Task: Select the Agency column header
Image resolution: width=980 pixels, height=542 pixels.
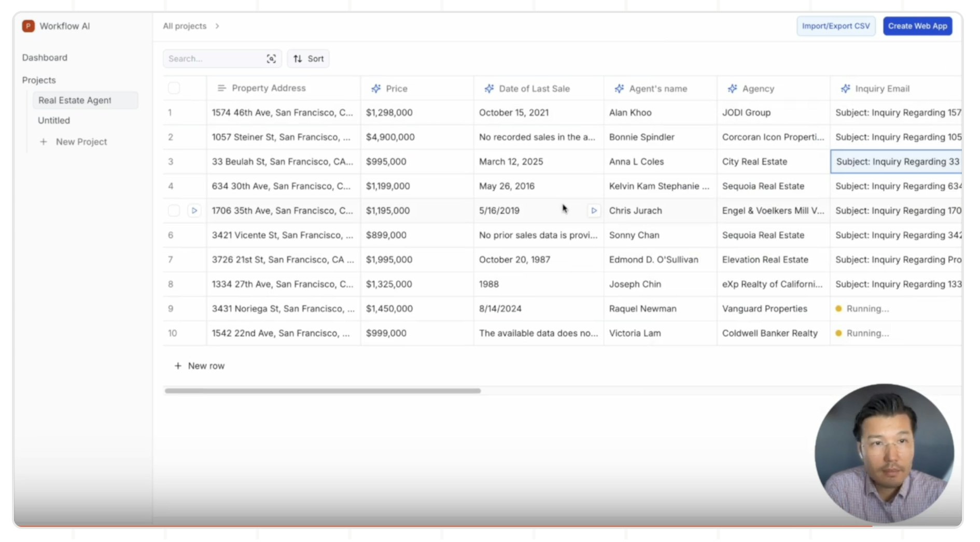Action: tap(774, 88)
